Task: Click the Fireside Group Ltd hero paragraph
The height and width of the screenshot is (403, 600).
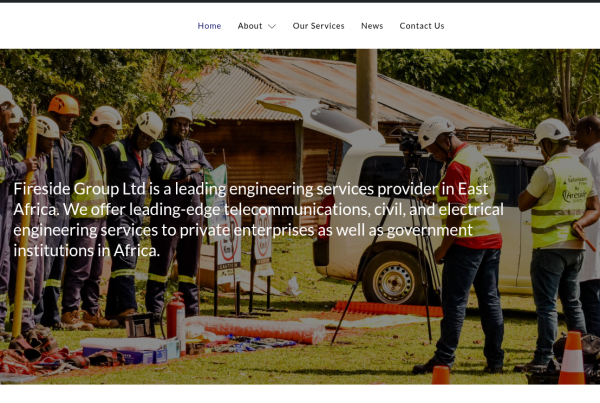Action: (258, 220)
